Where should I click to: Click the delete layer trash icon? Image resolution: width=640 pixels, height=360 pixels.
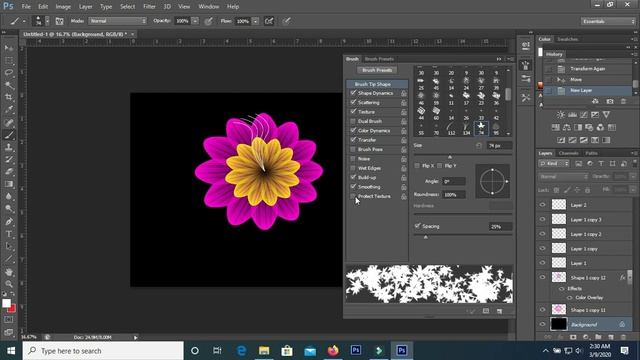(x=623, y=337)
